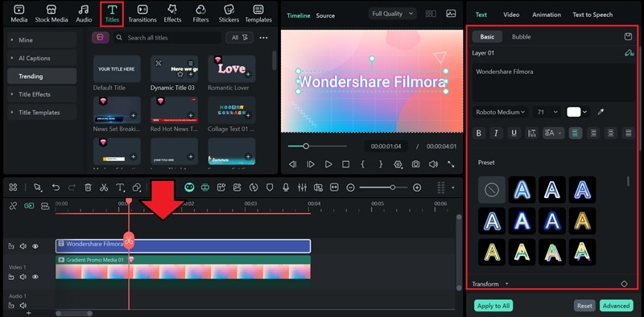Toggle bold text formatting
Screen dimensions: 644x317
pos(478,133)
